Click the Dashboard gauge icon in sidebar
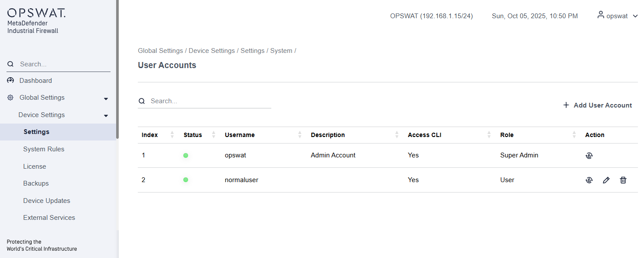Viewport: 644px width, 258px height. pos(10,81)
